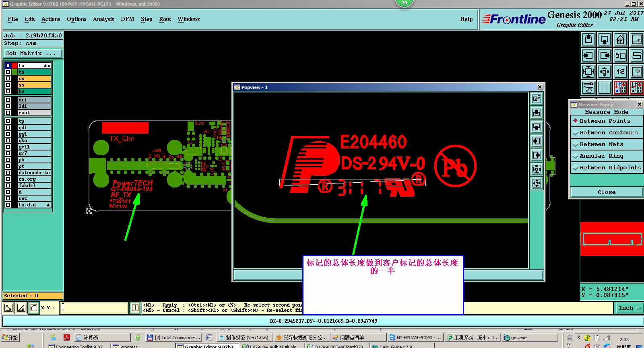Click the pan down icon in main toolbar

[605, 39]
